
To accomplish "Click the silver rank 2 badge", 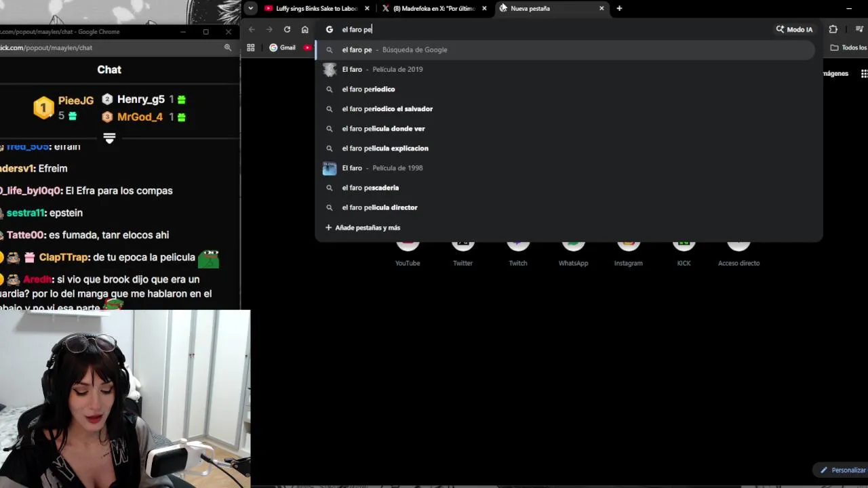I will [107, 99].
